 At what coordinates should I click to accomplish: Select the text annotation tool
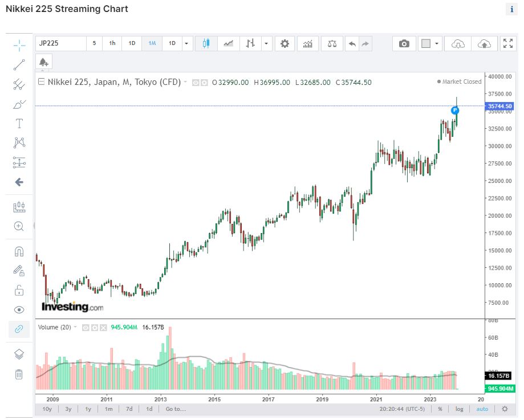[19, 124]
